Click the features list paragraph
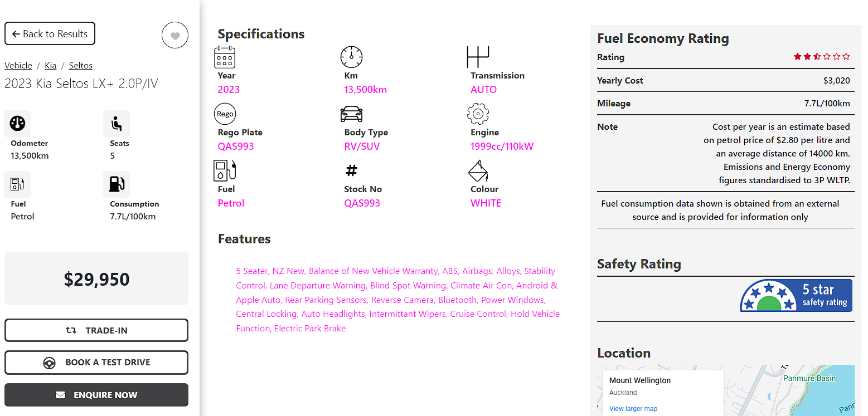This screenshot has width=868, height=416. 397,300
